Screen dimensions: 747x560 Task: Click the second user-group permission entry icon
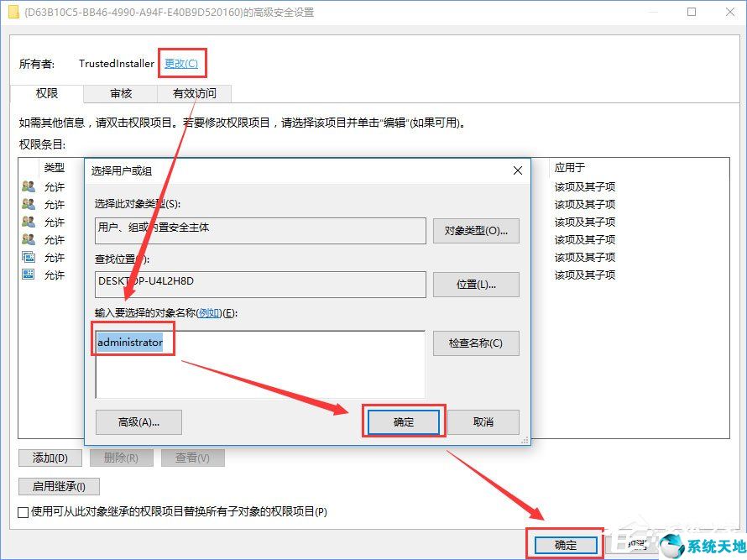(28, 204)
